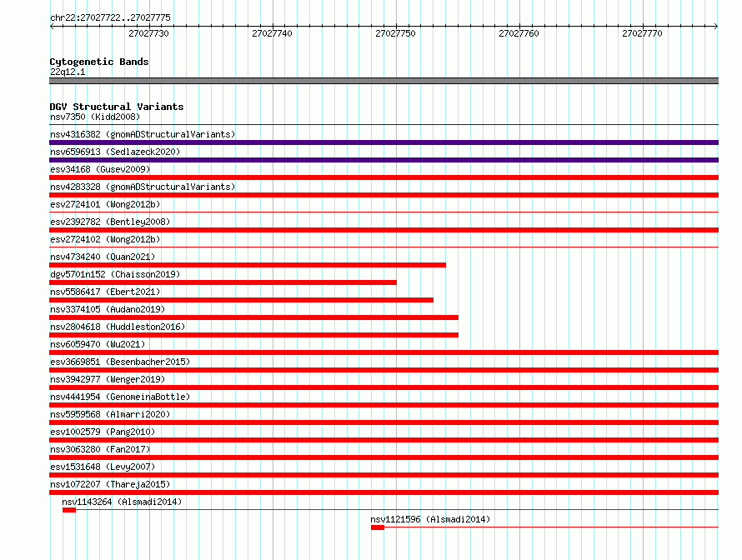The height and width of the screenshot is (560, 742).
Task: Open the esv1002579 (Pang2010) label
Action: click(103, 432)
